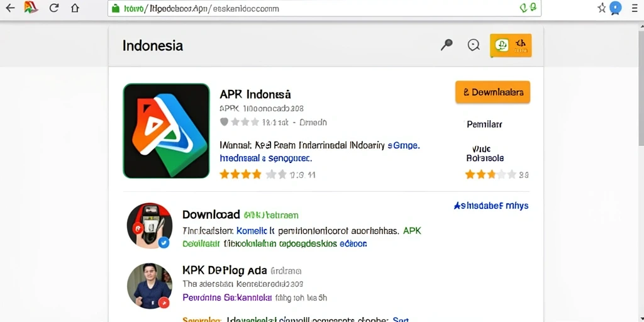Focus the browser address bar
Image resolution: width=644 pixels, height=322 pixels.
click(x=324, y=8)
